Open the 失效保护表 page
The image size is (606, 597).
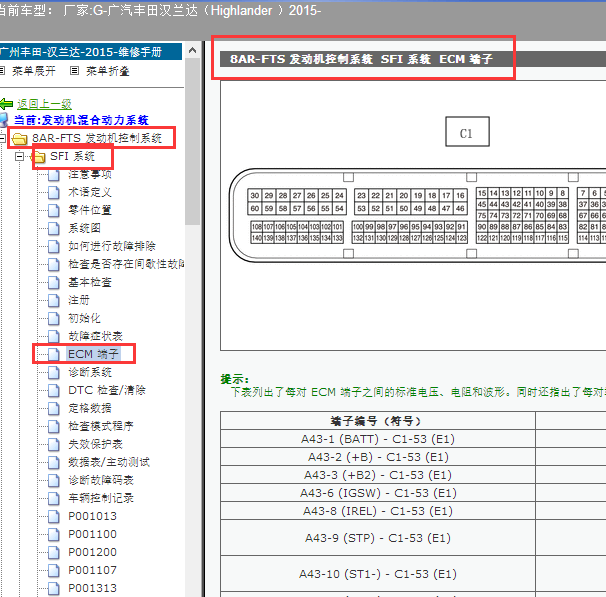[x=95, y=444]
